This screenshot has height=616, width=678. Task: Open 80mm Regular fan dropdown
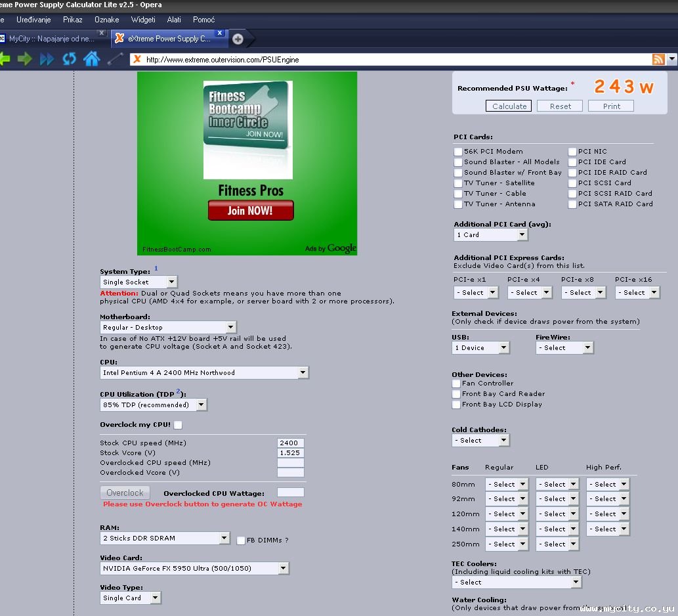(x=507, y=485)
